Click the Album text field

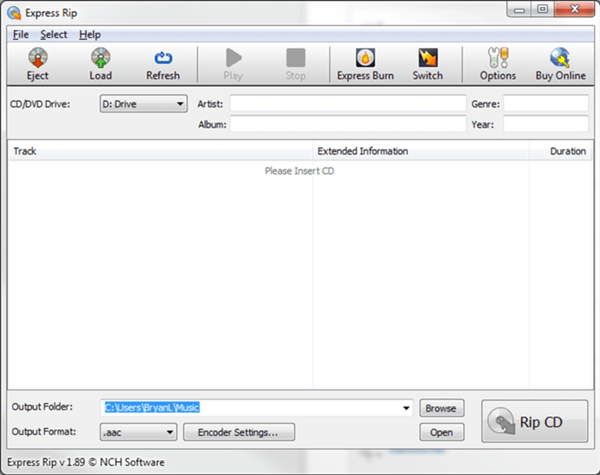(348, 124)
